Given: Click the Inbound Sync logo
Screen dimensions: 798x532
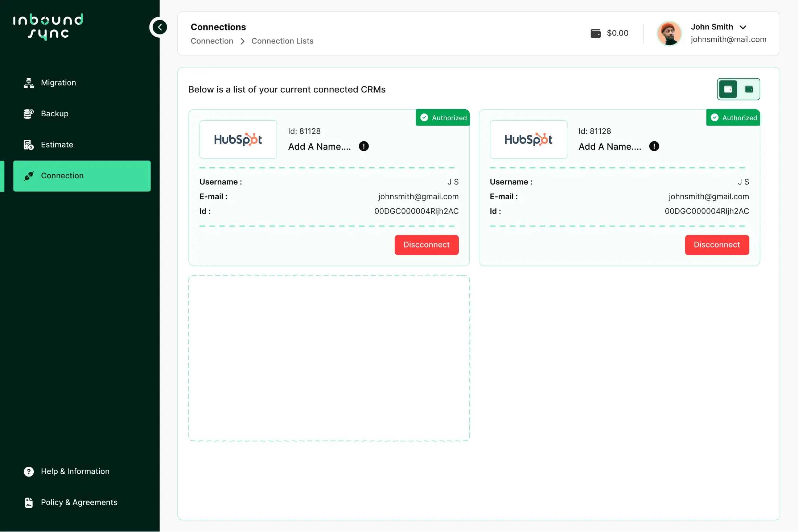Looking at the screenshot, I should (x=48, y=27).
